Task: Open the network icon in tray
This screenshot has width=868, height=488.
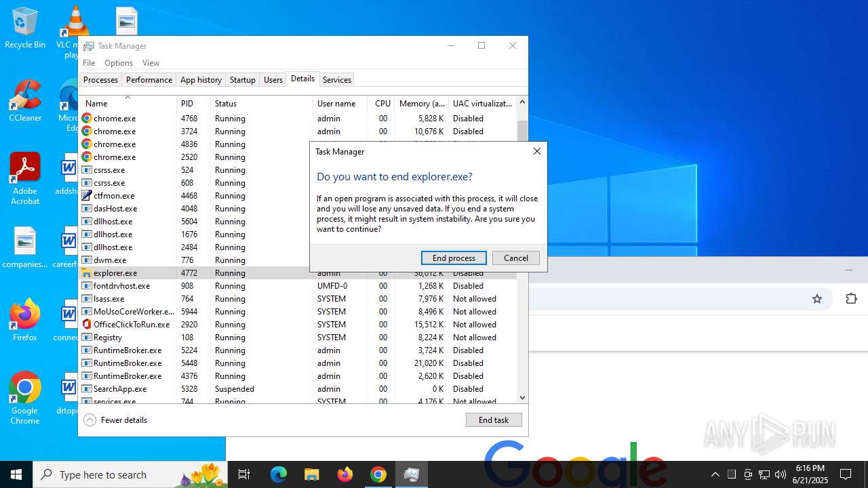Action: (764, 474)
